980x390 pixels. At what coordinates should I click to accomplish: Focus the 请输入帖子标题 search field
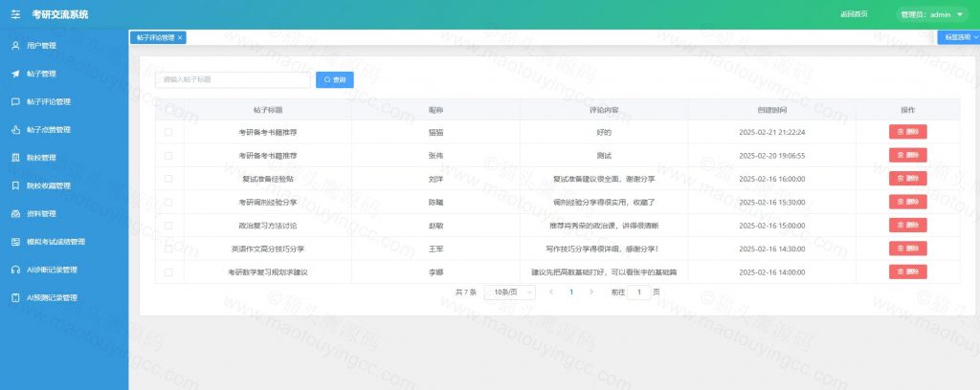[233, 80]
